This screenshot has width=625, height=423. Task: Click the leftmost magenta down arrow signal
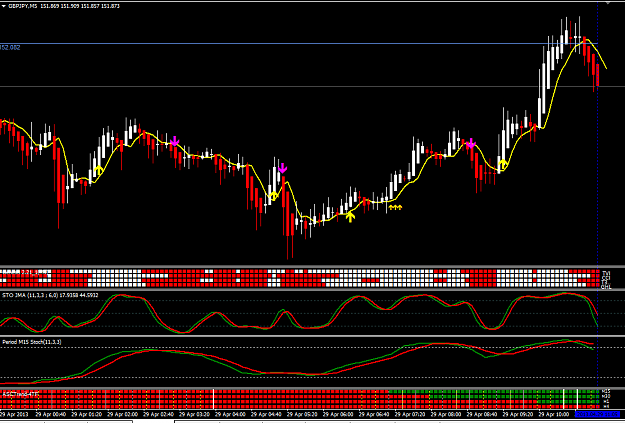tap(175, 141)
